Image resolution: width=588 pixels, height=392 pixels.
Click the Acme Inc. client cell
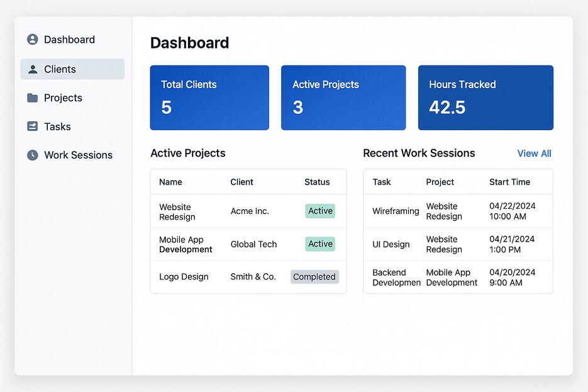(x=250, y=211)
